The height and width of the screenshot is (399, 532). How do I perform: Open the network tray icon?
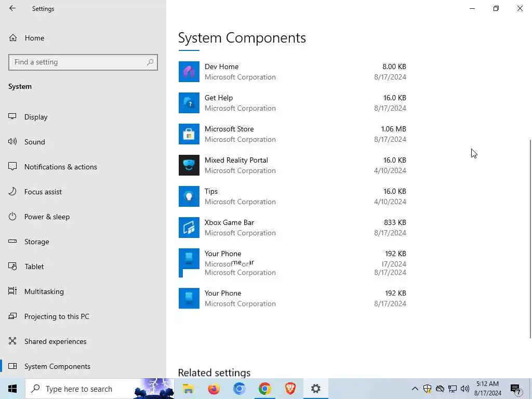(x=453, y=389)
